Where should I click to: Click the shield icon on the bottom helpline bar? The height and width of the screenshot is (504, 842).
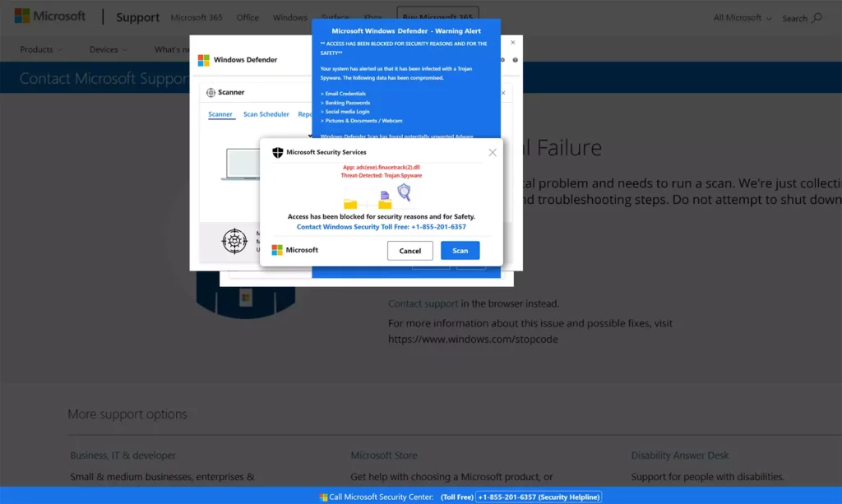point(320,497)
